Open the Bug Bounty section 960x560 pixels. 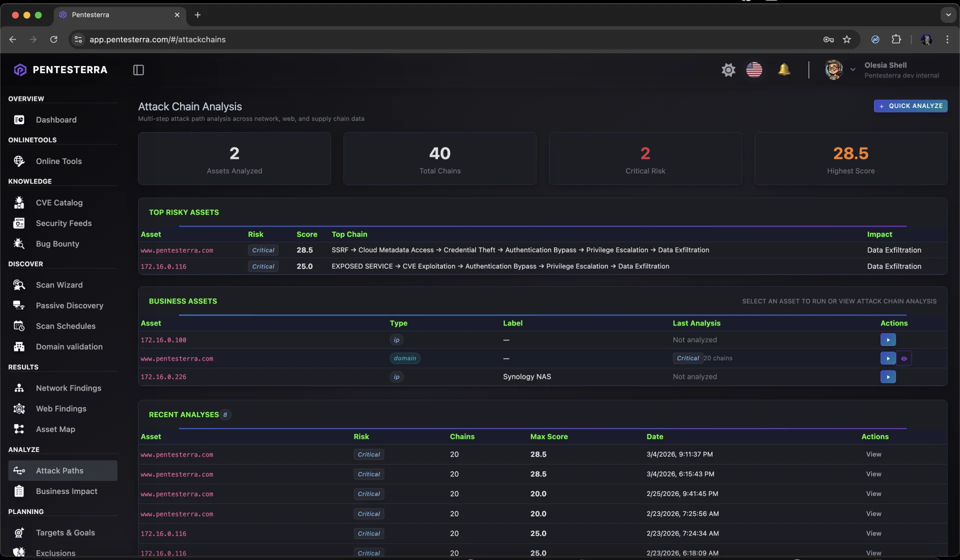[x=57, y=243]
